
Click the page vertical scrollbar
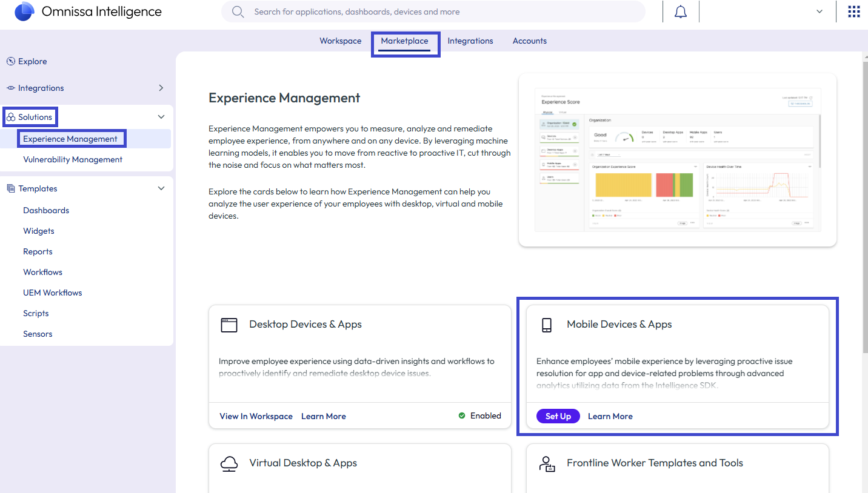point(864,206)
